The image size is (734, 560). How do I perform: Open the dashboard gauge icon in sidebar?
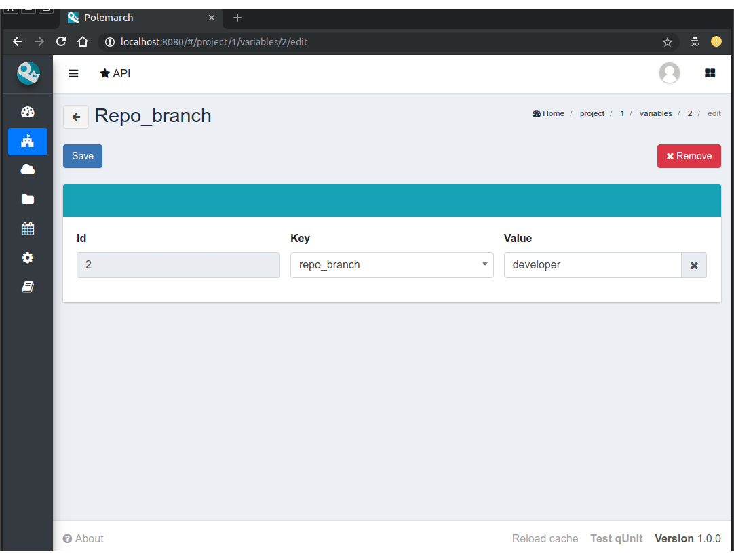(28, 112)
